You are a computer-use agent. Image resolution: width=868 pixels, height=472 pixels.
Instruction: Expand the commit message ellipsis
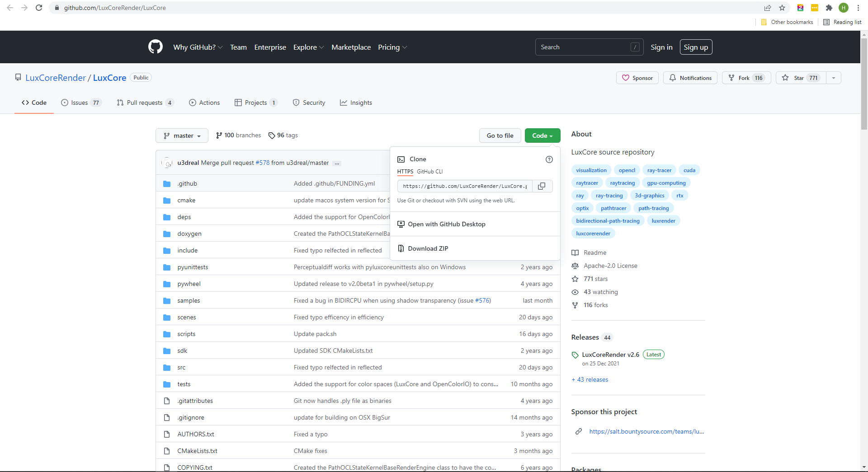point(337,163)
